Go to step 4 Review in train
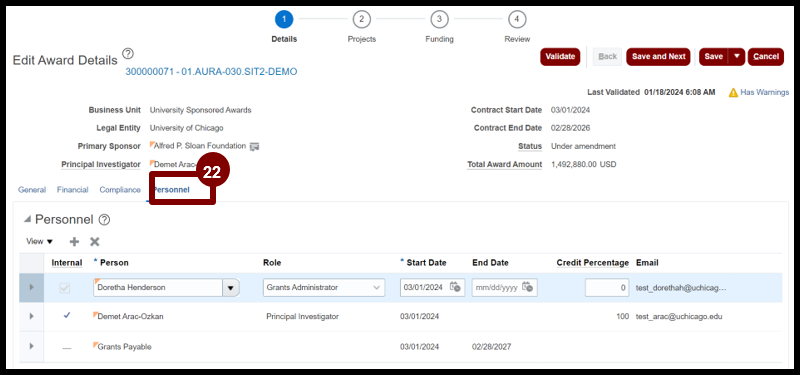 517,20
